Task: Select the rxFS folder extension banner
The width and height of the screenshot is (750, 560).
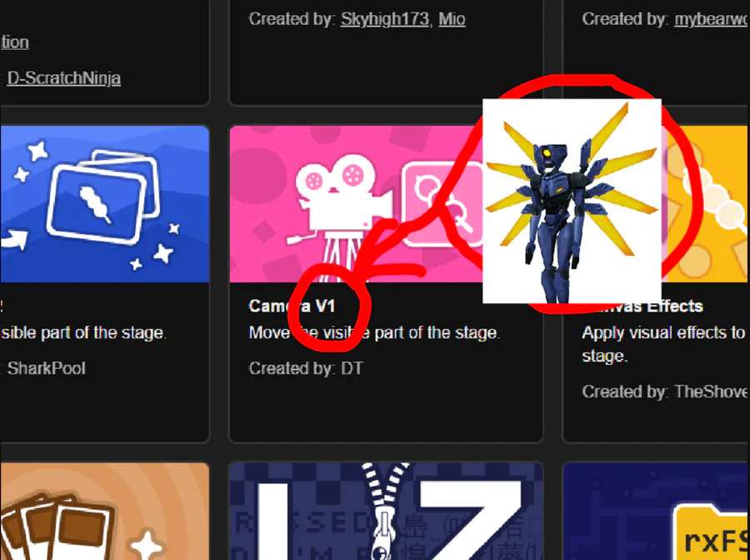Action: [x=657, y=511]
